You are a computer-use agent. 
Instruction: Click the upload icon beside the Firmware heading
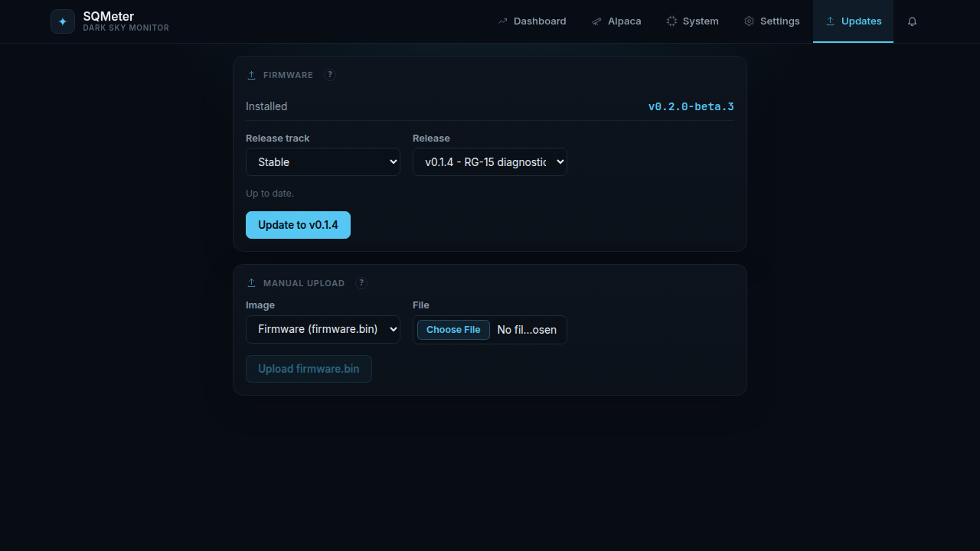click(x=251, y=75)
